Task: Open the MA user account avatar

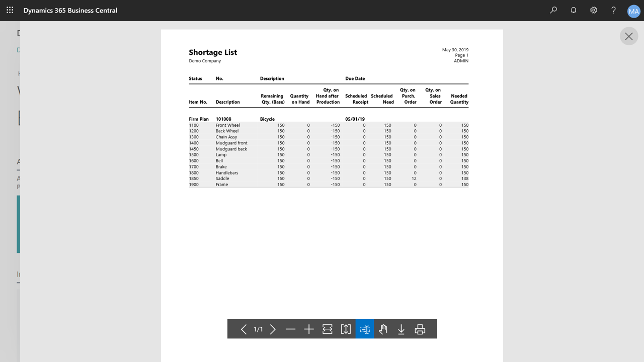Action: (633, 11)
